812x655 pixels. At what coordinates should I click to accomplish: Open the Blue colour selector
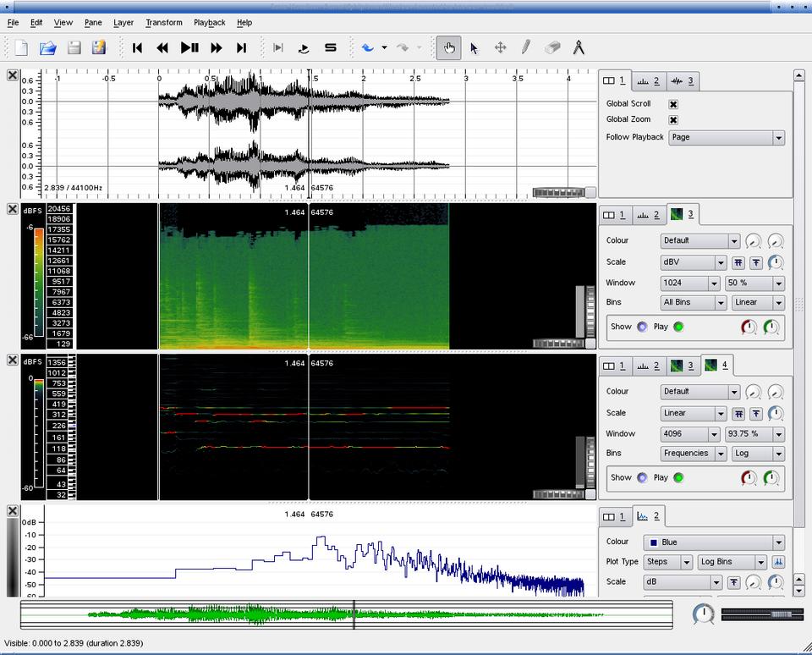point(714,542)
